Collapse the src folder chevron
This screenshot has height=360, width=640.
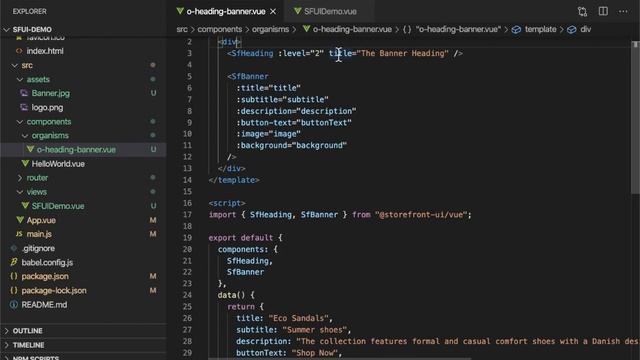coord(15,65)
